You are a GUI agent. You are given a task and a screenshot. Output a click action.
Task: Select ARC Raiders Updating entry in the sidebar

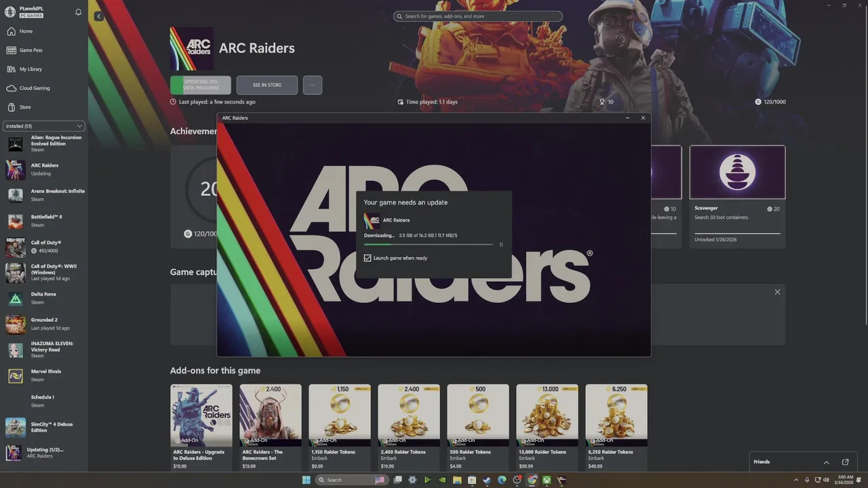pos(44,169)
